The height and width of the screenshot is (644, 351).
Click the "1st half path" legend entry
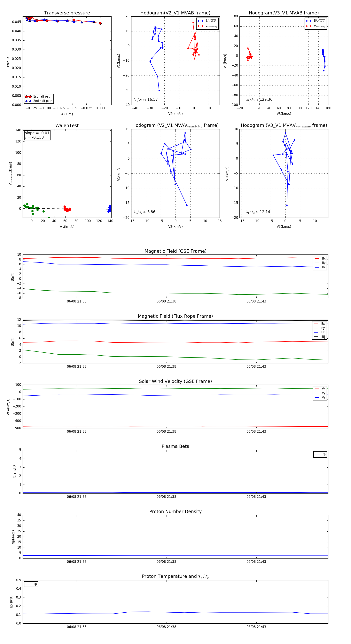tap(39, 96)
